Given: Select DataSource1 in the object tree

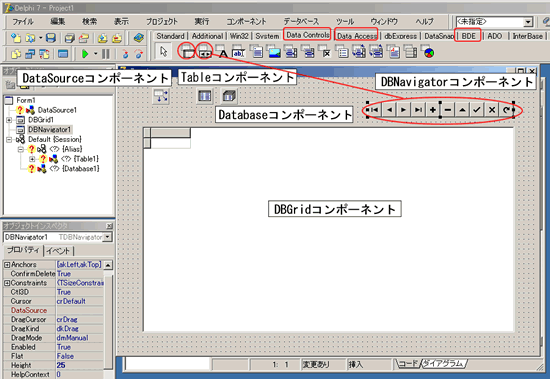Looking at the screenshot, I should [x=57, y=110].
